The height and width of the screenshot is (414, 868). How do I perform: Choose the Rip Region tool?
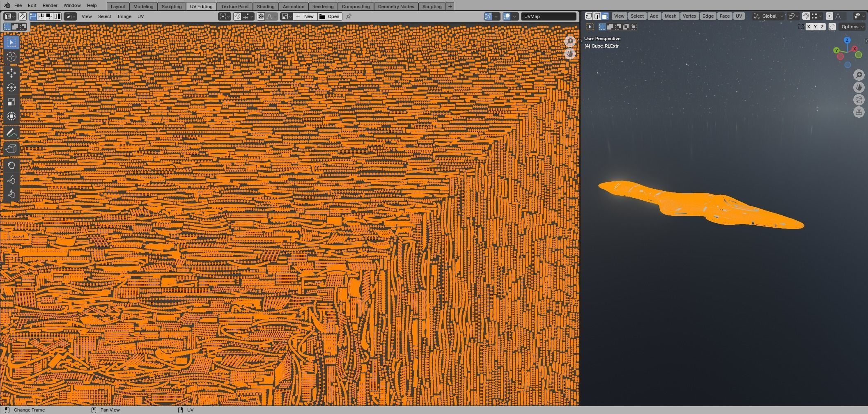11,149
